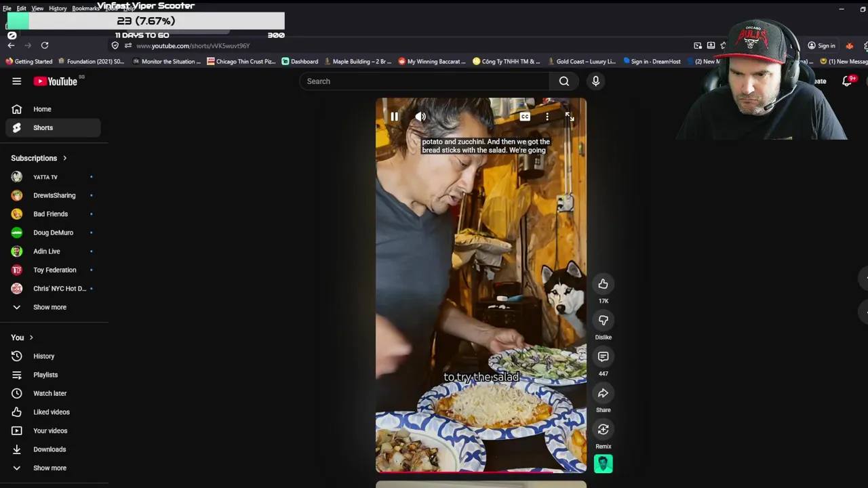Click the browser Sign in button
Screen dimensions: 868x488
click(x=821, y=45)
